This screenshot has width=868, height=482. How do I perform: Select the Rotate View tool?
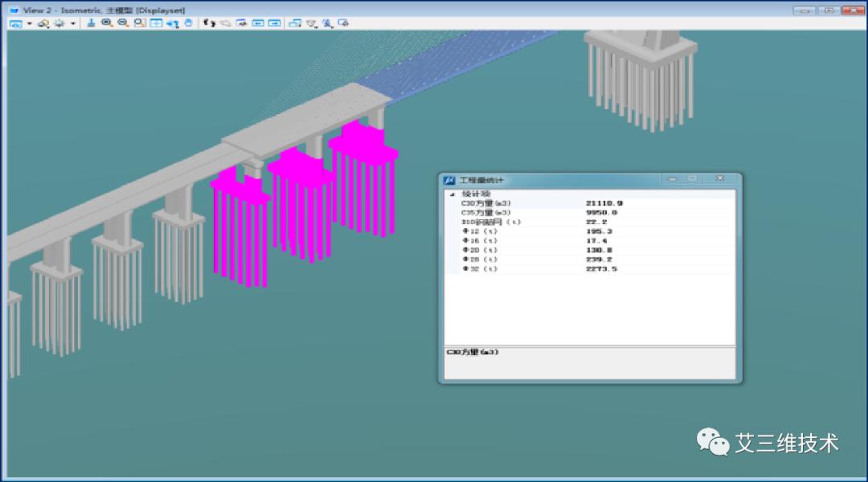tap(172, 23)
